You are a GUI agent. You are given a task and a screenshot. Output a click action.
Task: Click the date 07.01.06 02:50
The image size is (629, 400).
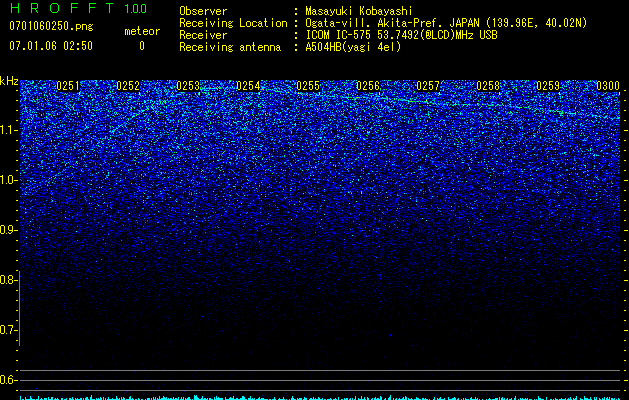pyautogui.click(x=51, y=46)
